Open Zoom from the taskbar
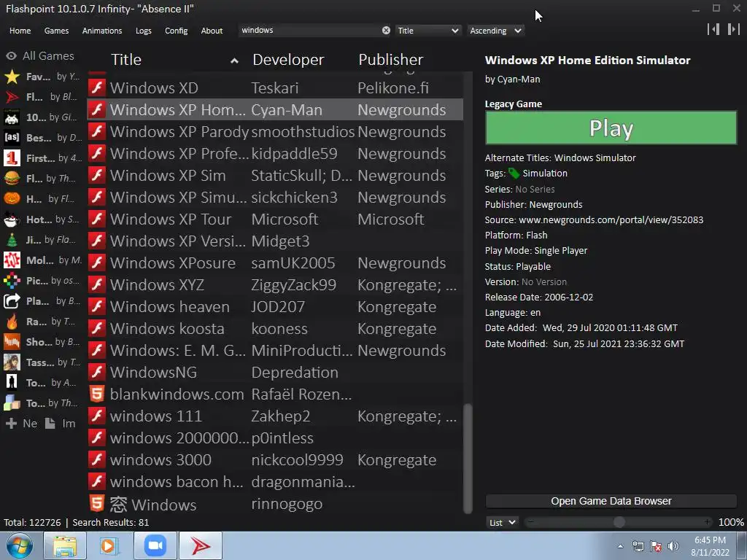The image size is (747, 560). pos(155,545)
